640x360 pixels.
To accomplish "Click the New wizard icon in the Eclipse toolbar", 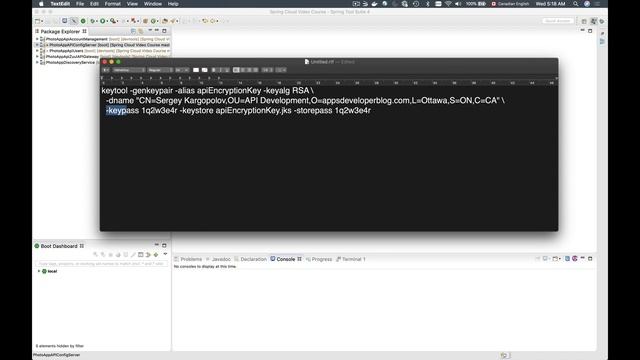I will point(37,21).
